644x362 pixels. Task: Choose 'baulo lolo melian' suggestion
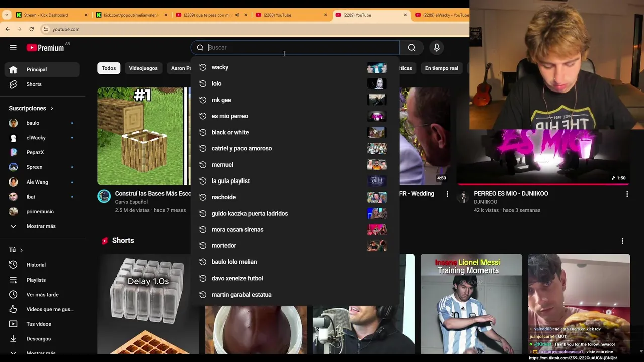(x=295, y=262)
